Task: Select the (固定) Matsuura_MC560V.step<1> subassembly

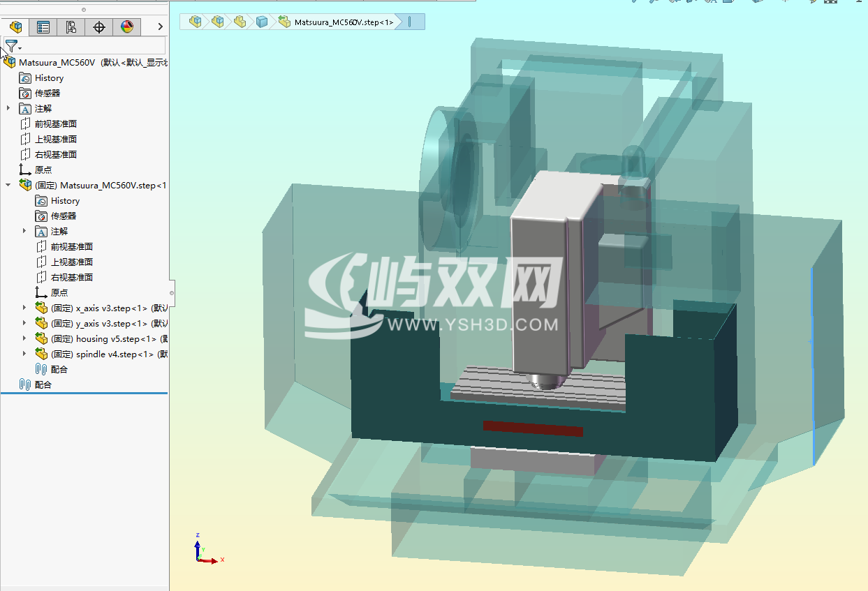Action: point(100,185)
